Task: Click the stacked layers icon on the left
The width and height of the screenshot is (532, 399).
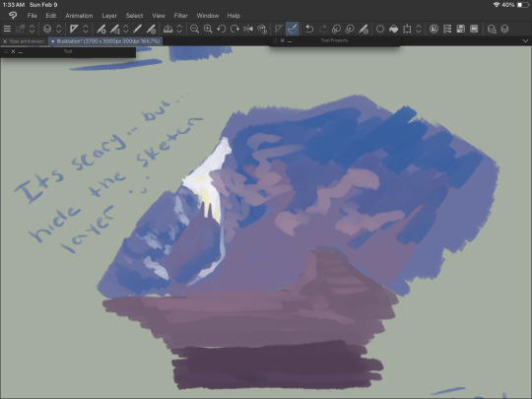Action: (47, 29)
